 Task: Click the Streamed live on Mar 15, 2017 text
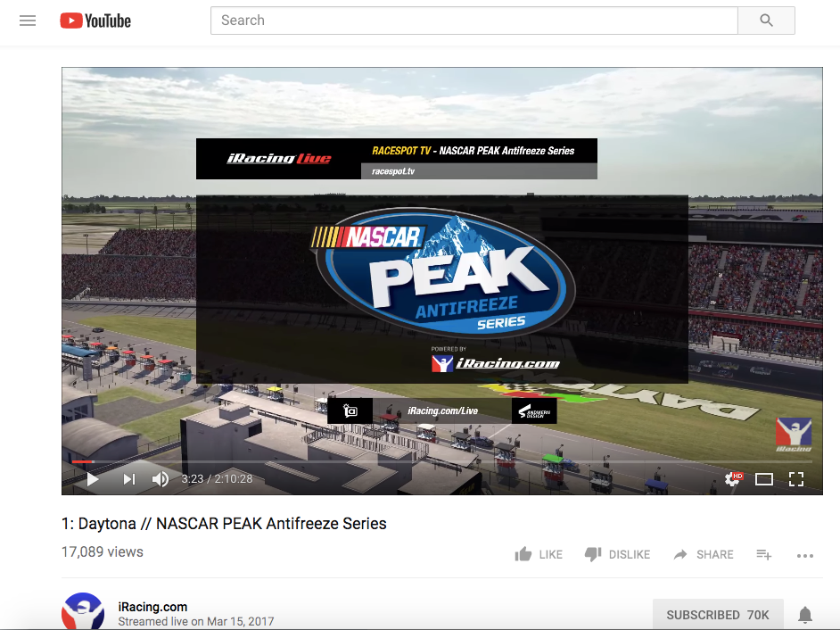(196, 621)
